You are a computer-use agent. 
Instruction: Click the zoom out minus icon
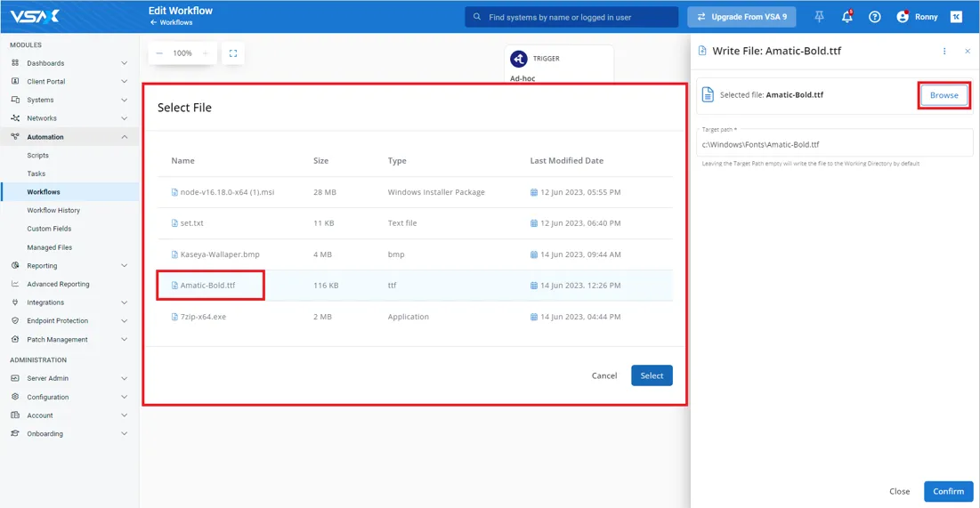click(159, 53)
